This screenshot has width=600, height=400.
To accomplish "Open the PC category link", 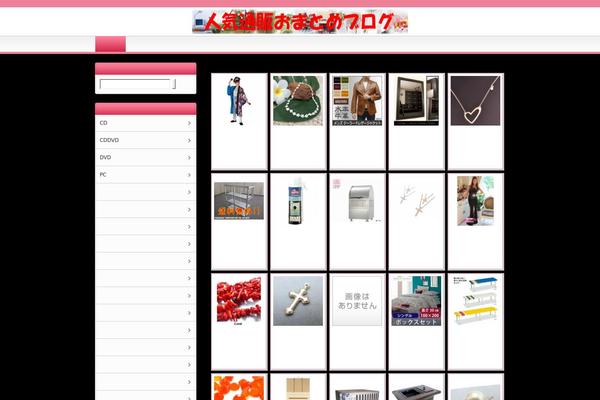I will 145,175.
